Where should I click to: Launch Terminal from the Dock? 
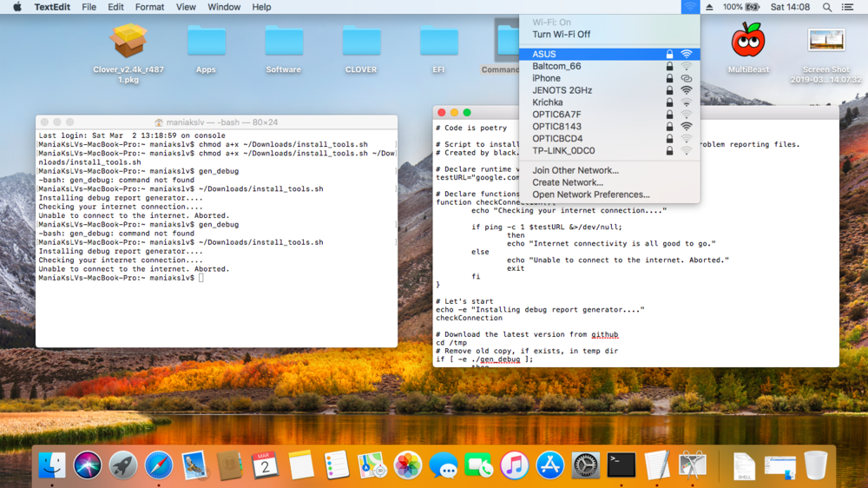click(x=621, y=465)
